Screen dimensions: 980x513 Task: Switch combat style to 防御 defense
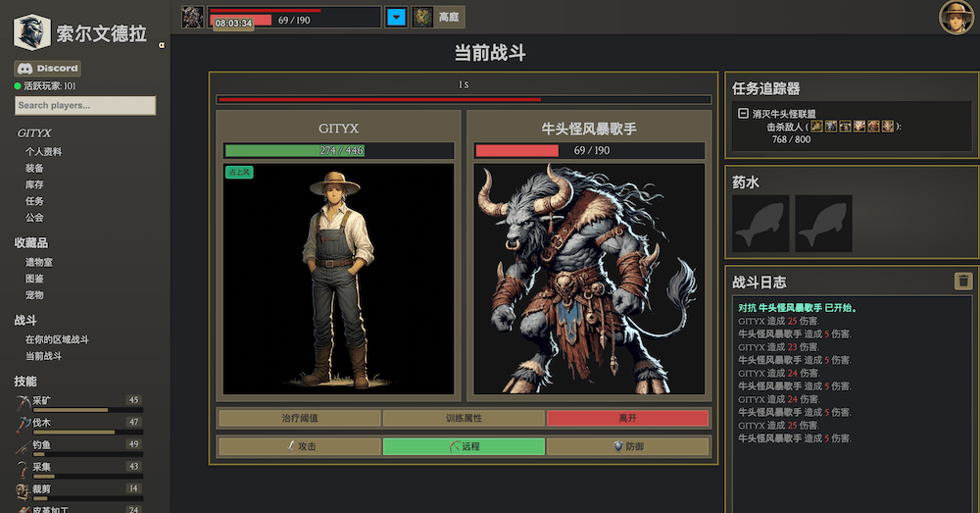pos(627,446)
